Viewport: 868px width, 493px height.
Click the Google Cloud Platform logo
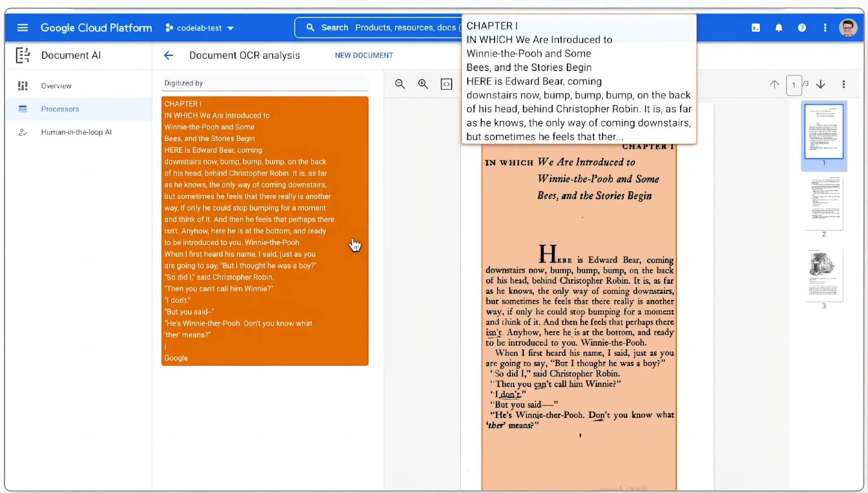pos(96,28)
